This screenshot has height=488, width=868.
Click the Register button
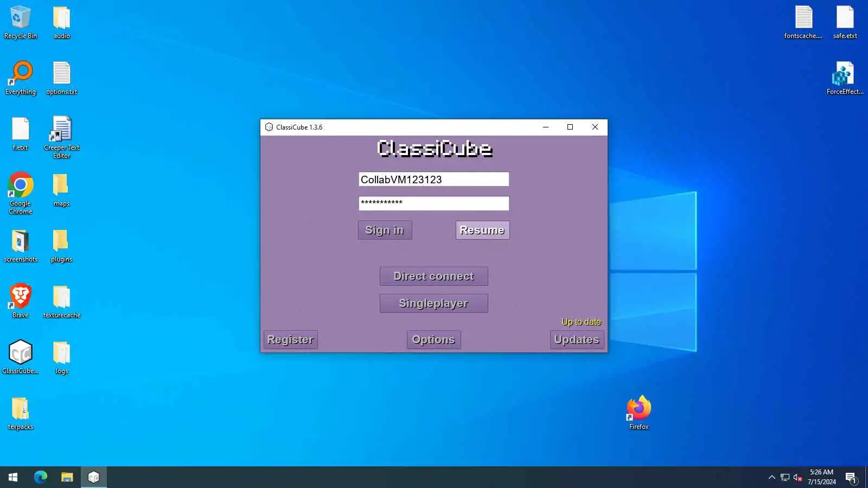click(290, 339)
